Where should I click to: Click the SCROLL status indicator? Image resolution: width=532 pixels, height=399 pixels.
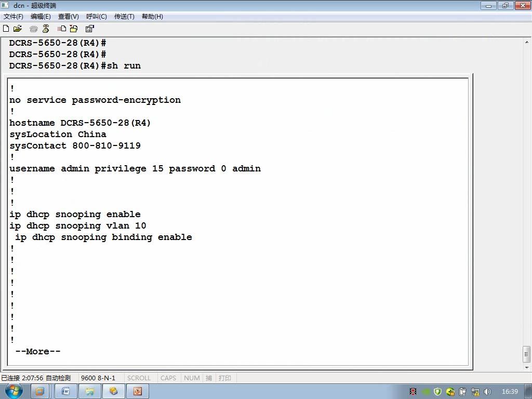(x=139, y=378)
